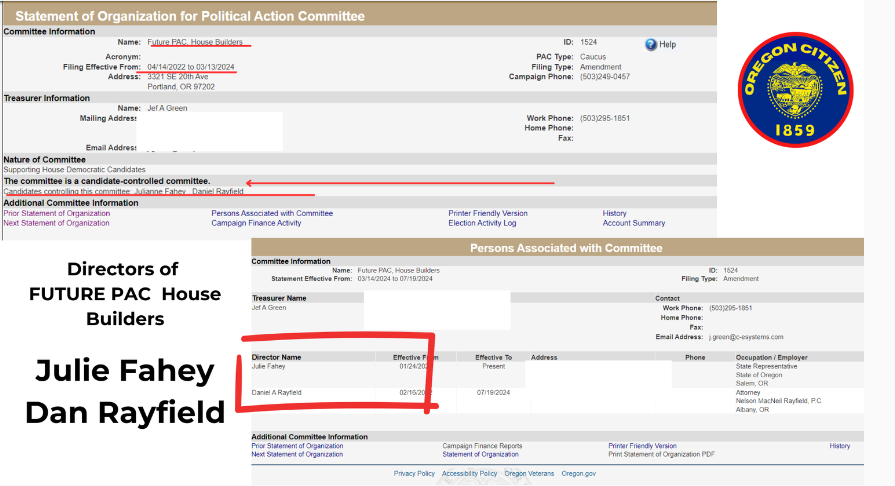
Task: Open Persons Associated with Committee link
Action: click(272, 213)
